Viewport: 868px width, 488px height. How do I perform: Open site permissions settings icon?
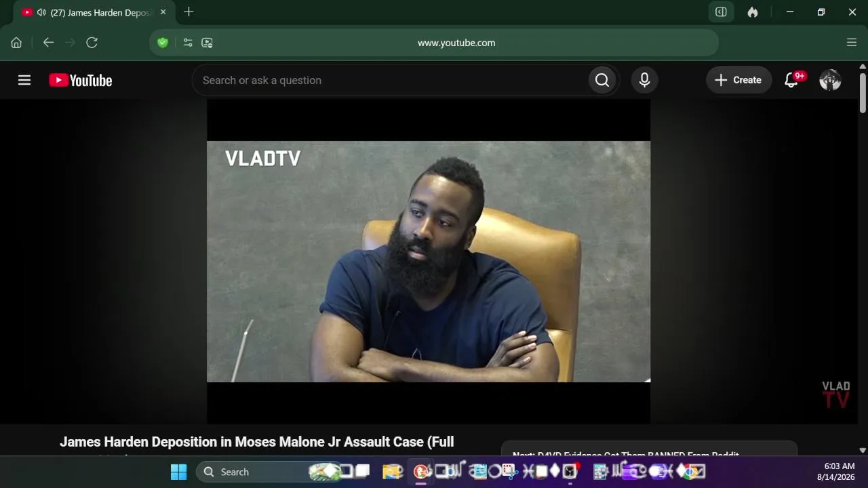pyautogui.click(x=188, y=43)
